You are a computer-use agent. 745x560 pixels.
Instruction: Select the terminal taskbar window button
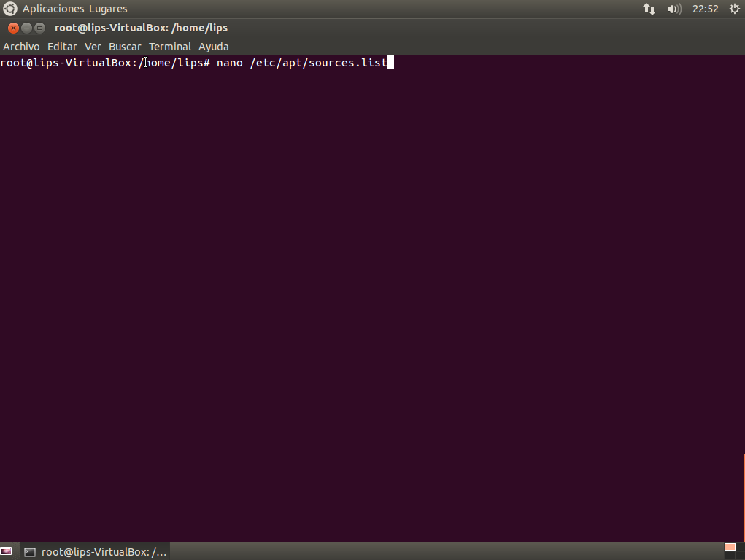(x=95, y=552)
